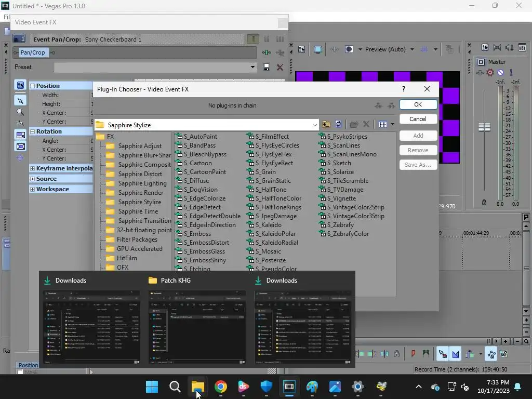Screen dimensions: 532x399
Task: Click the question mark help button
Action: tap(403, 89)
